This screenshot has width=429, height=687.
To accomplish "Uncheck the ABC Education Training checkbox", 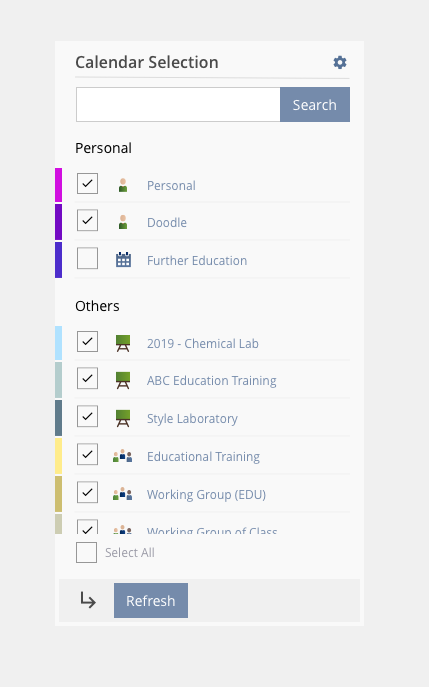I will 87,378.
